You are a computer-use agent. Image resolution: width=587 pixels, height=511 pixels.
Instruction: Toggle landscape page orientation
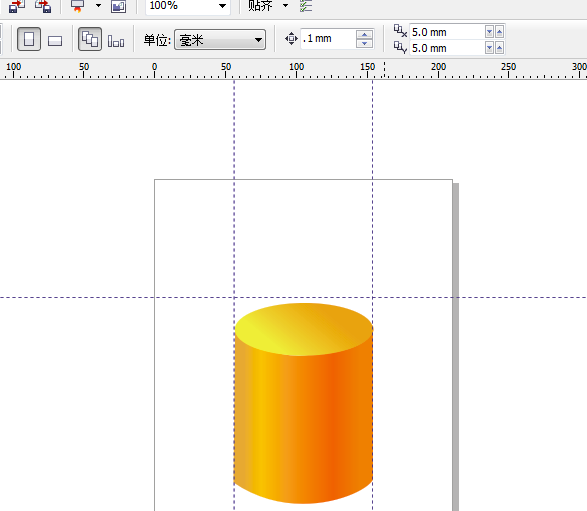pyautogui.click(x=55, y=40)
